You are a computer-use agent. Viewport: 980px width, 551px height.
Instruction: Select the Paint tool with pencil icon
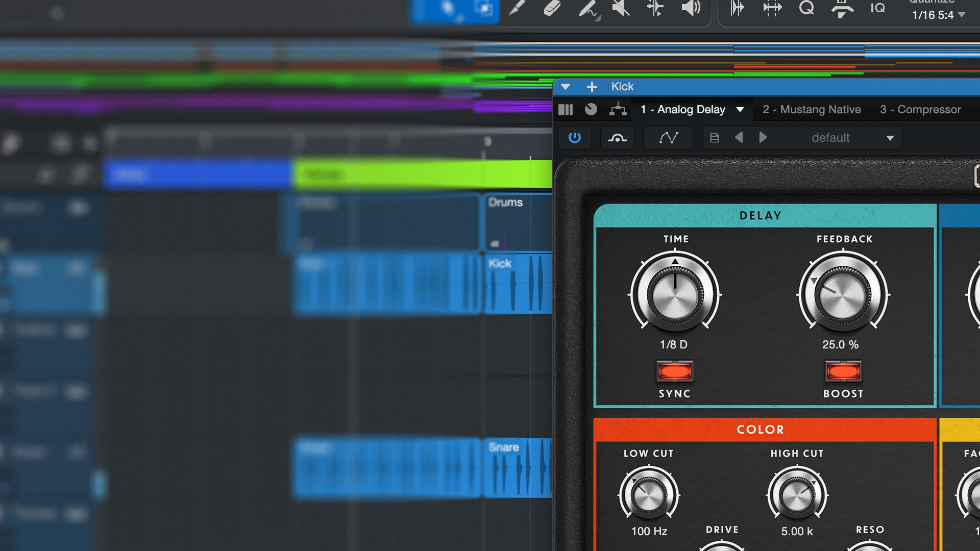[587, 8]
